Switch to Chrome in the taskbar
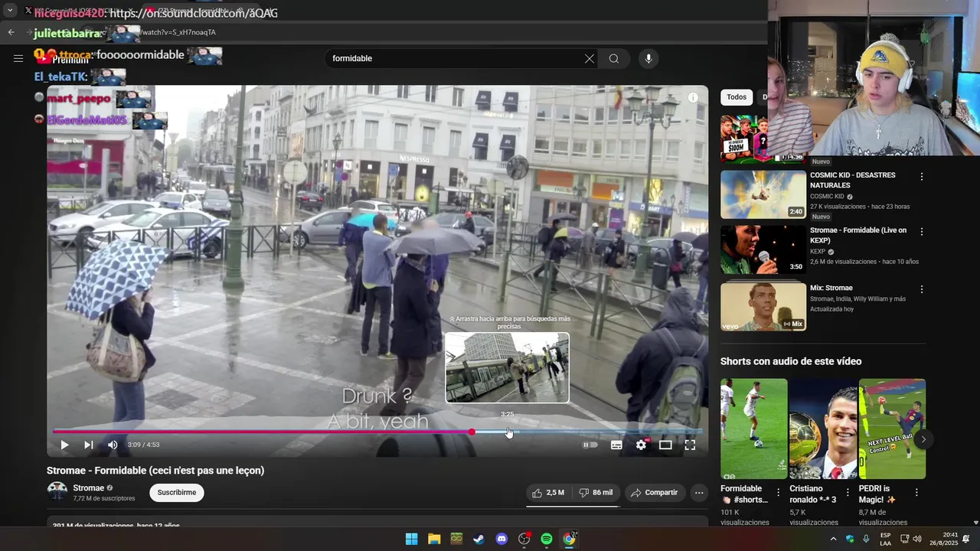The image size is (980, 551). coord(569,539)
